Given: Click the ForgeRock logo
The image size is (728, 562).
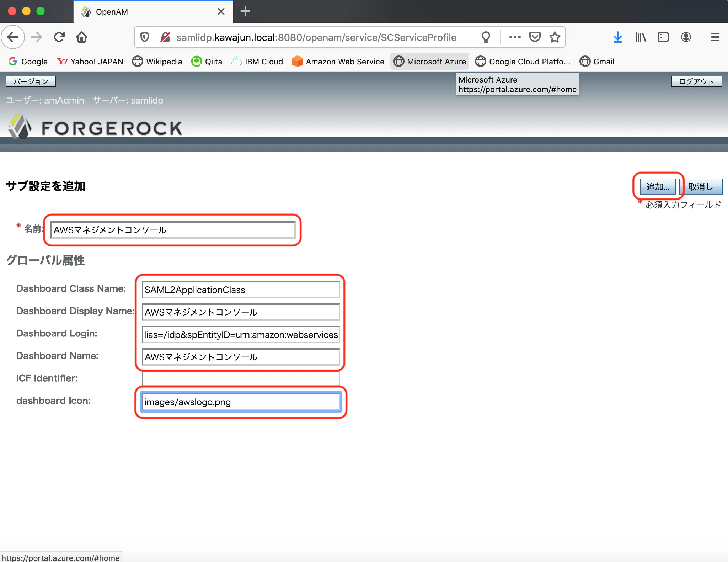Looking at the screenshot, I should [x=95, y=127].
